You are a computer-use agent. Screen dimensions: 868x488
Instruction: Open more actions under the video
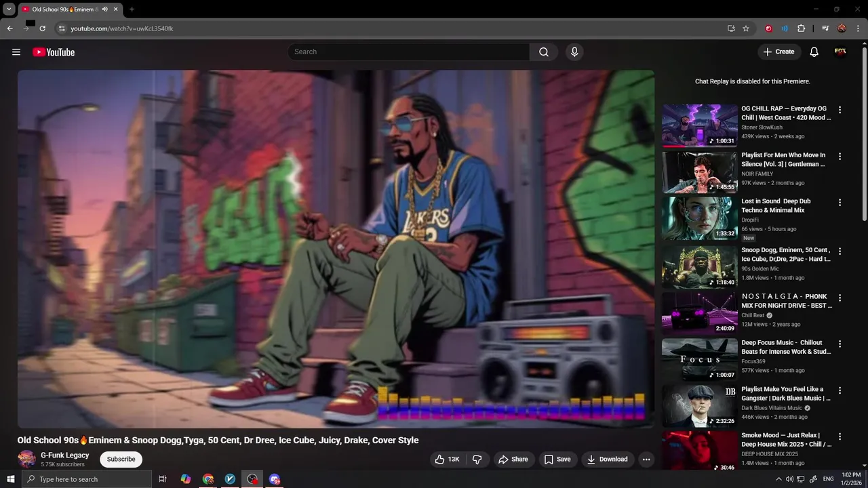click(x=646, y=460)
